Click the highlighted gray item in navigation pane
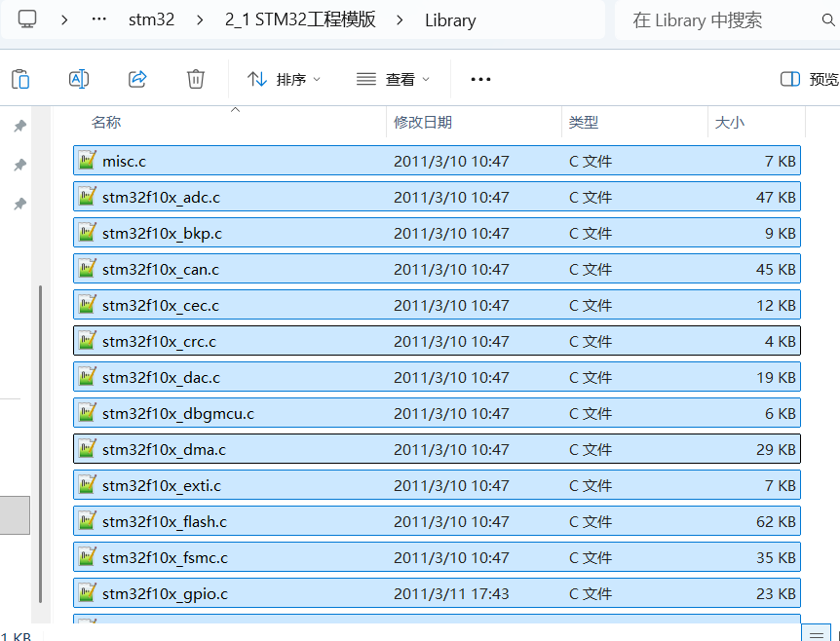Image resolution: width=840 pixels, height=641 pixels. coord(15,514)
